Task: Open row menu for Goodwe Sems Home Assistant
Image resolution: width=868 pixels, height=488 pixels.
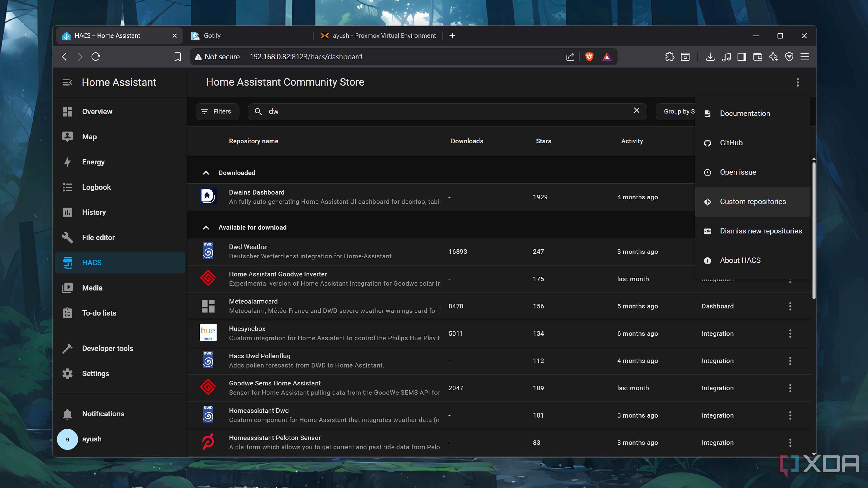Action: coord(790,388)
